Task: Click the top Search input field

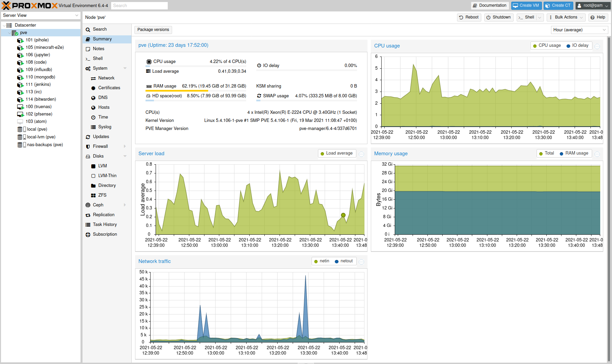Action: pos(139,6)
